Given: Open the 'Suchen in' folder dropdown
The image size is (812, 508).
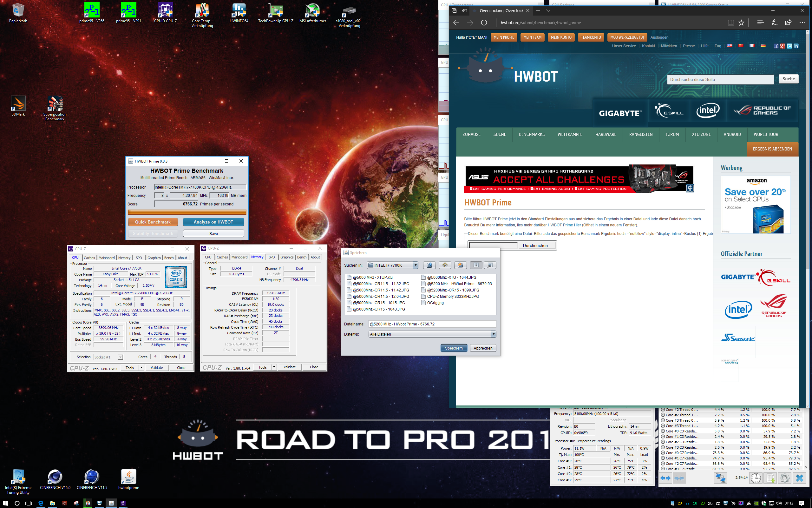Looking at the screenshot, I should [416, 265].
